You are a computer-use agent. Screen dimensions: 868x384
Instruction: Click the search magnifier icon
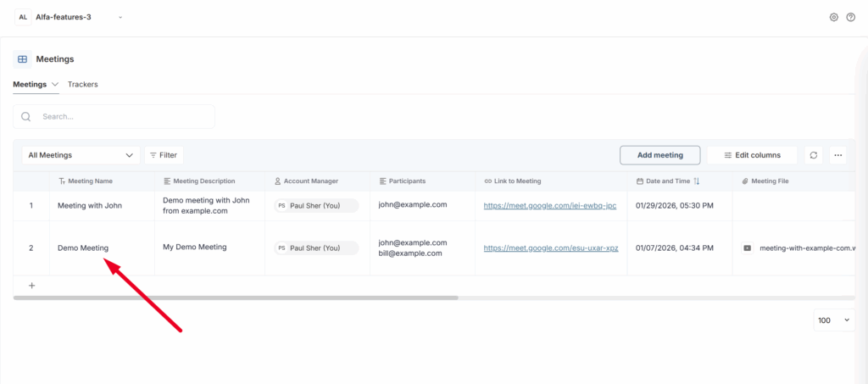[26, 117]
